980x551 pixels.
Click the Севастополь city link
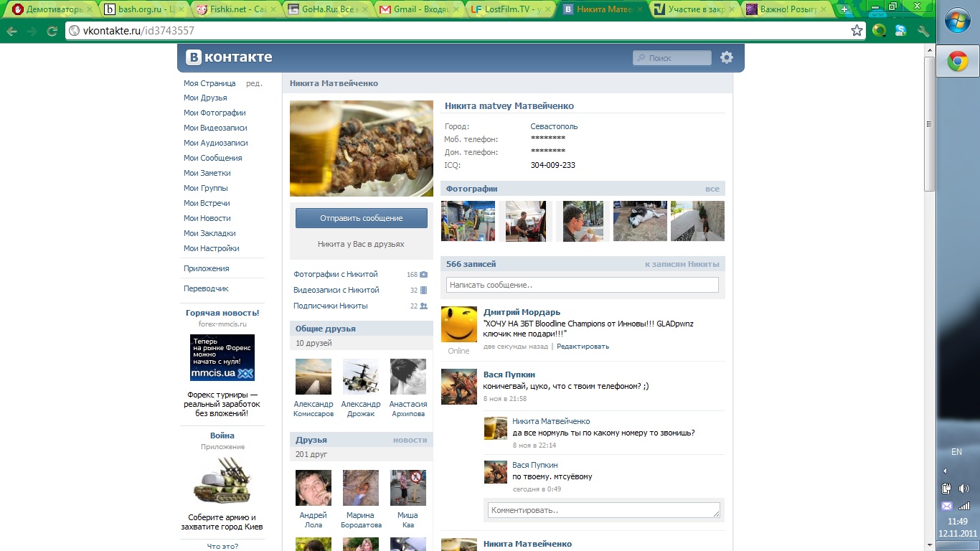(x=554, y=126)
